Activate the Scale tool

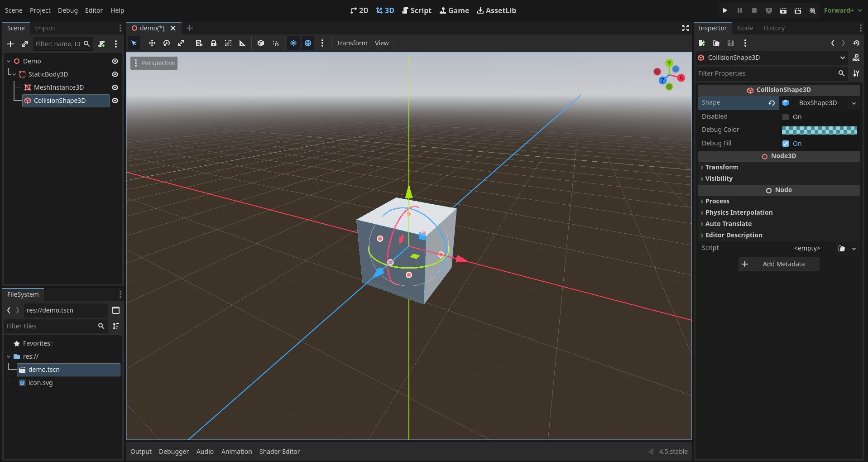(181, 43)
